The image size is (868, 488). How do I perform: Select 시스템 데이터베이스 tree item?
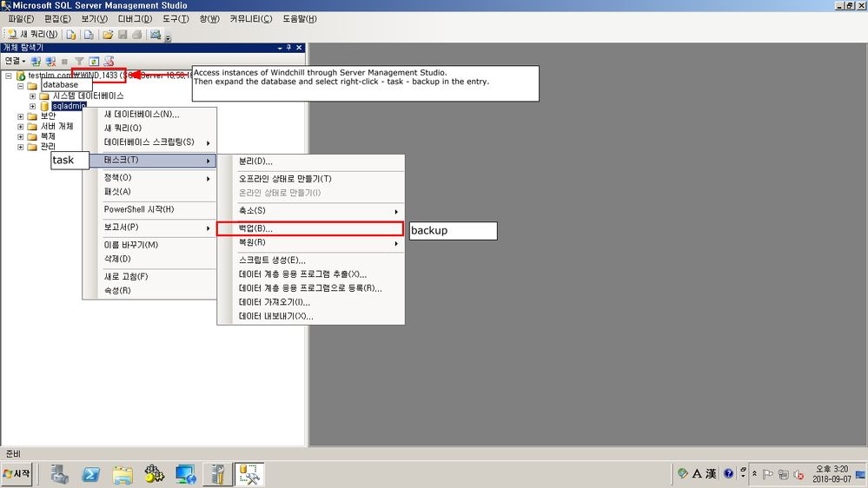tap(88, 96)
